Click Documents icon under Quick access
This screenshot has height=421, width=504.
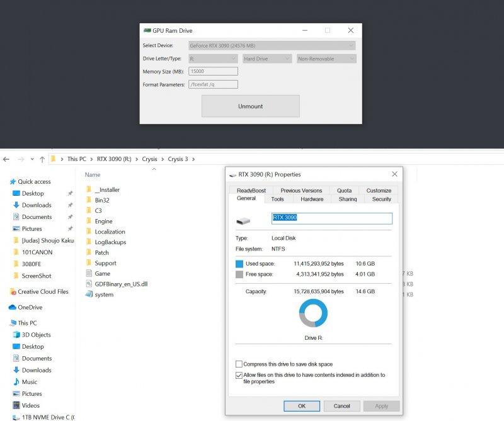click(16, 216)
